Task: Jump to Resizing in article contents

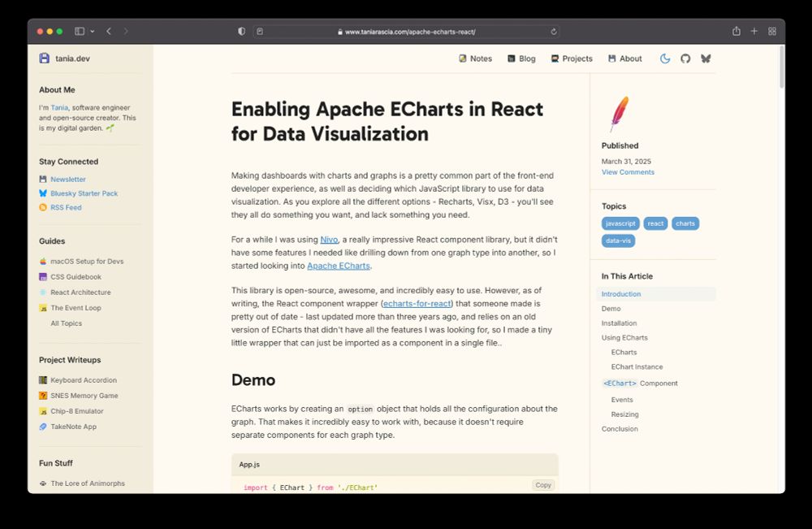Action: [x=624, y=414]
